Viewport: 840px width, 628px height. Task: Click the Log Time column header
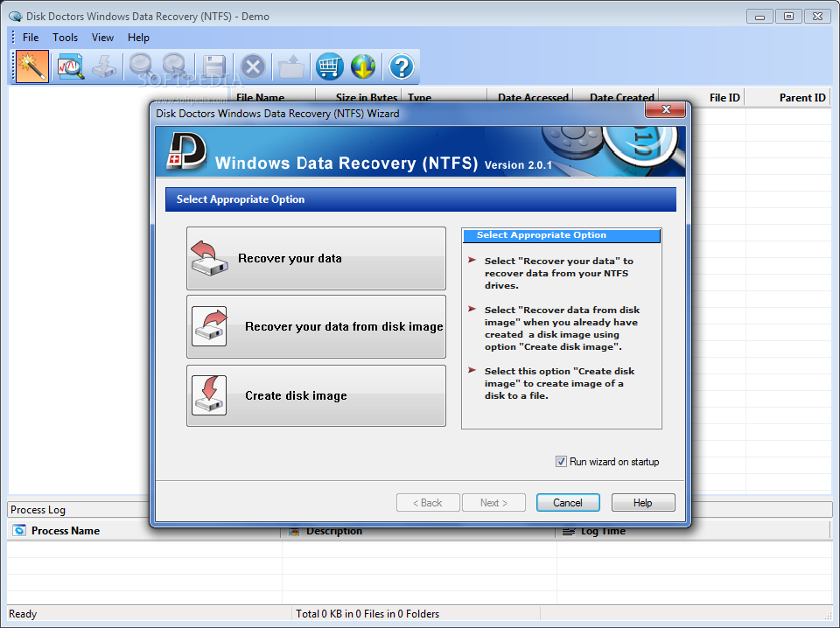(603, 531)
